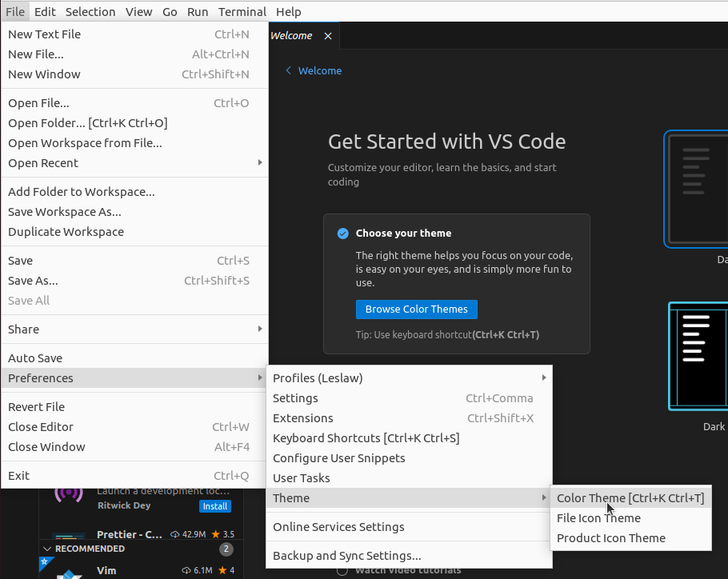This screenshot has width=728, height=579.
Task: Click the Vim extension's star rating icon
Action: [222, 570]
